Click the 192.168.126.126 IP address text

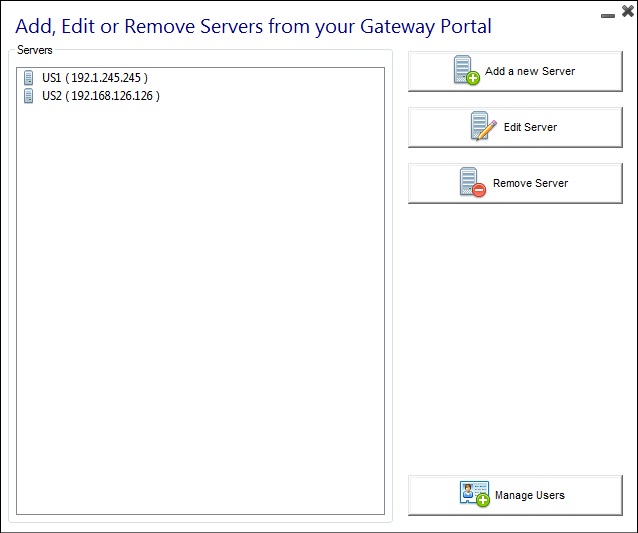point(113,96)
